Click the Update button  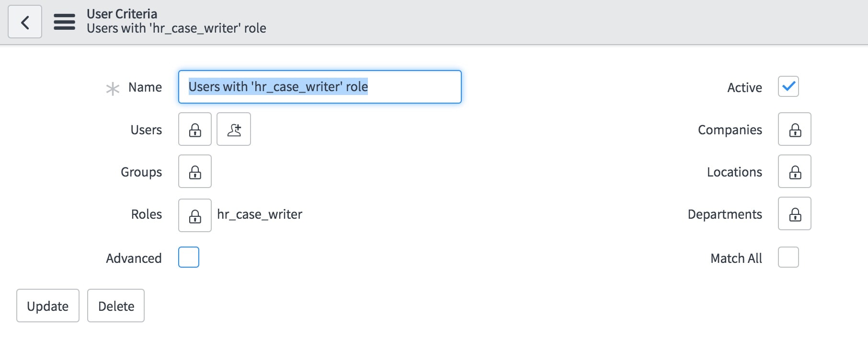pos(47,306)
